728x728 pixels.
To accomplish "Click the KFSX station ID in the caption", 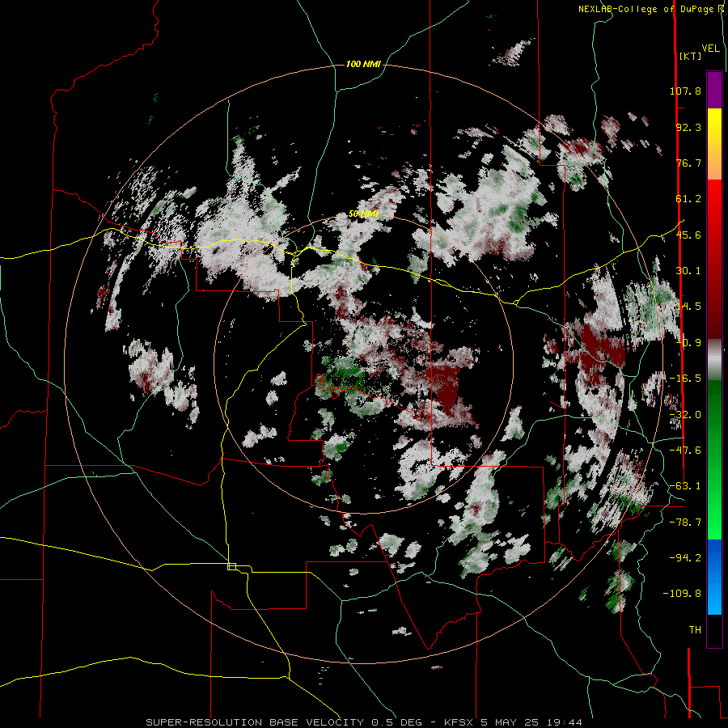I will pos(459,722).
